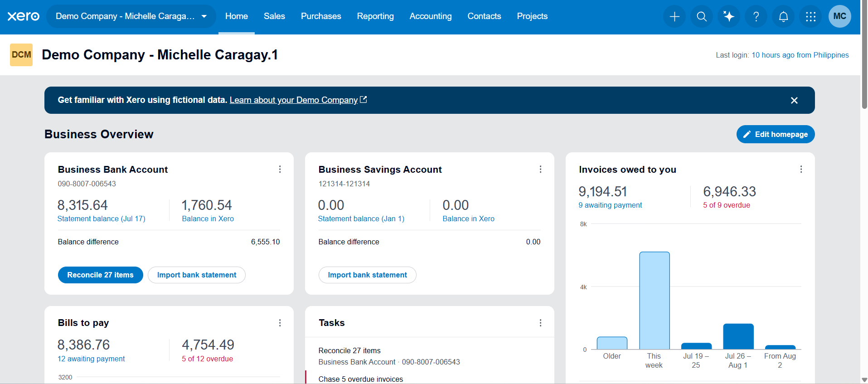Open Invoices owed to you heading
Image resolution: width=868 pixels, height=384 pixels.
(628, 170)
